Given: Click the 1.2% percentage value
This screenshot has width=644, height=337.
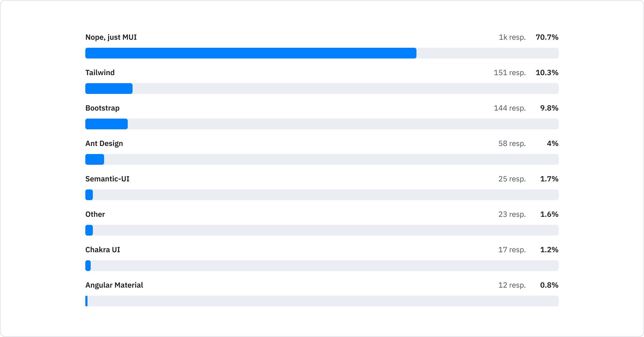Looking at the screenshot, I should pos(549,250).
